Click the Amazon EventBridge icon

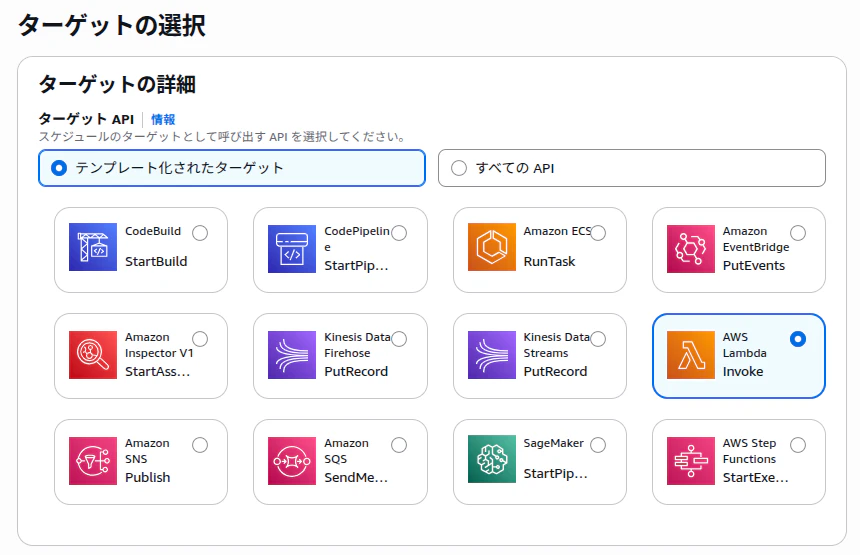tap(691, 249)
